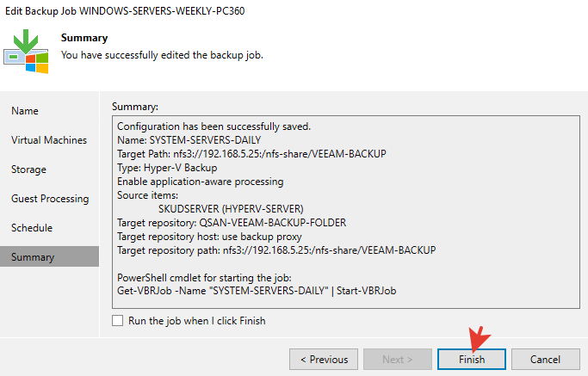Click the Type: Hyper-V Backup line

[x=167, y=167]
